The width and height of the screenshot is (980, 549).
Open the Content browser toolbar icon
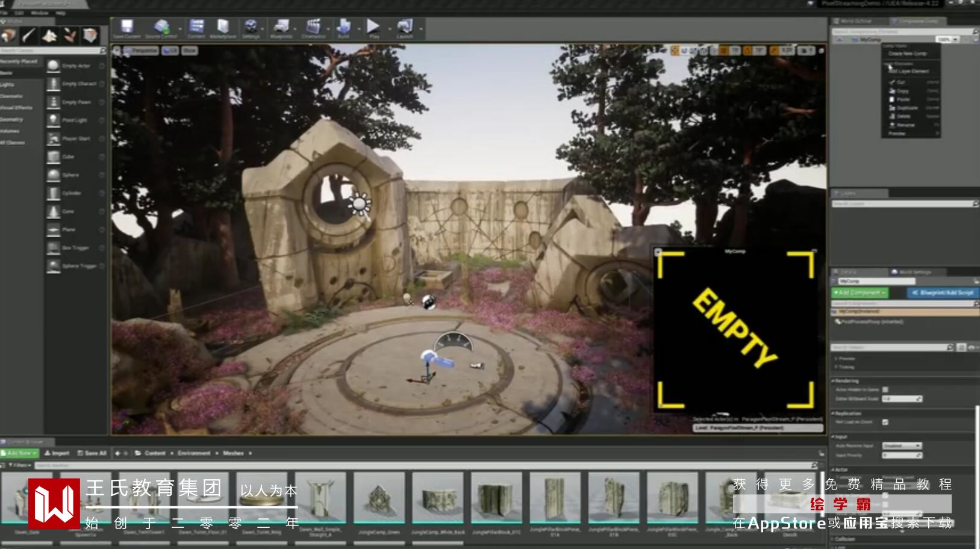tap(196, 26)
